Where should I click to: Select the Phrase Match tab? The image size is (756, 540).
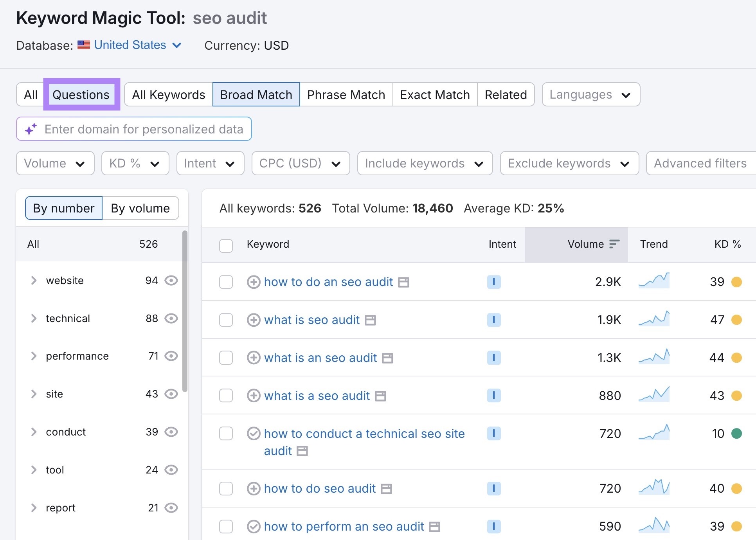346,94
